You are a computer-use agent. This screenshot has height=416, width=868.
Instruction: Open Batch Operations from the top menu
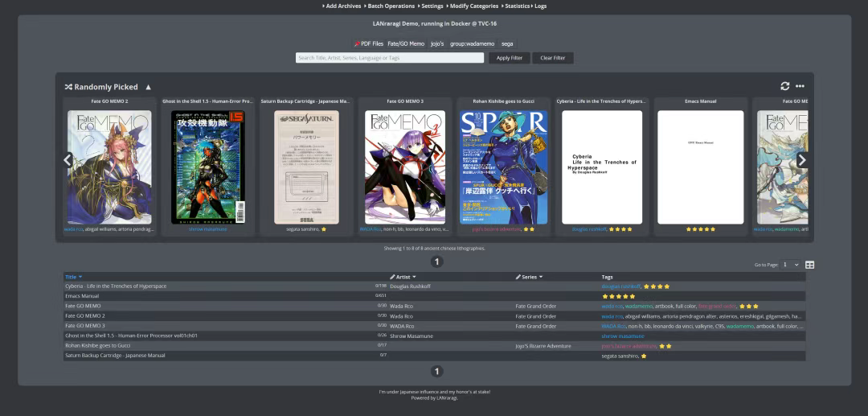pos(391,6)
